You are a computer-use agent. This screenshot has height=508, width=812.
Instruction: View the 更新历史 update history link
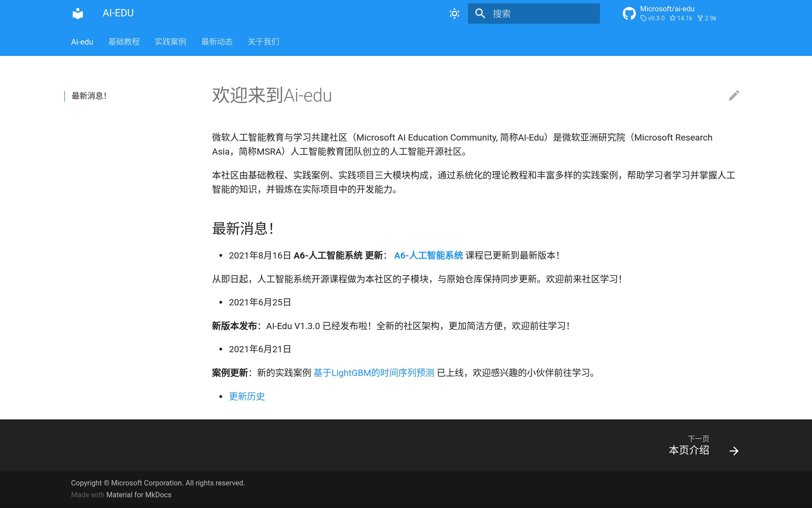coord(247,397)
